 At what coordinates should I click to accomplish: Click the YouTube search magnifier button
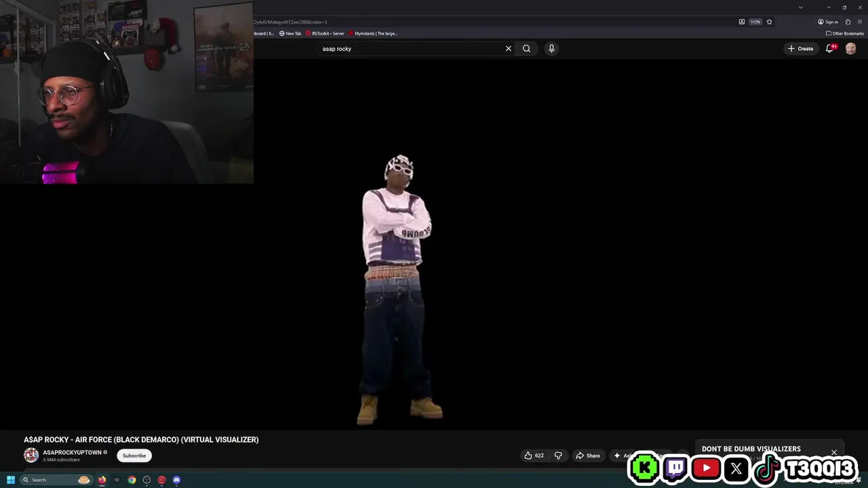tap(526, 49)
